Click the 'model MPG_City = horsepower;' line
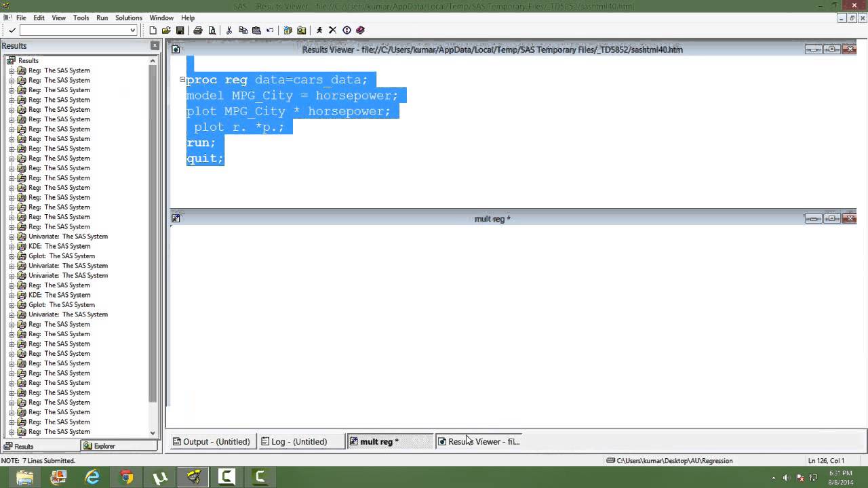868x488 pixels. pyautogui.click(x=292, y=96)
